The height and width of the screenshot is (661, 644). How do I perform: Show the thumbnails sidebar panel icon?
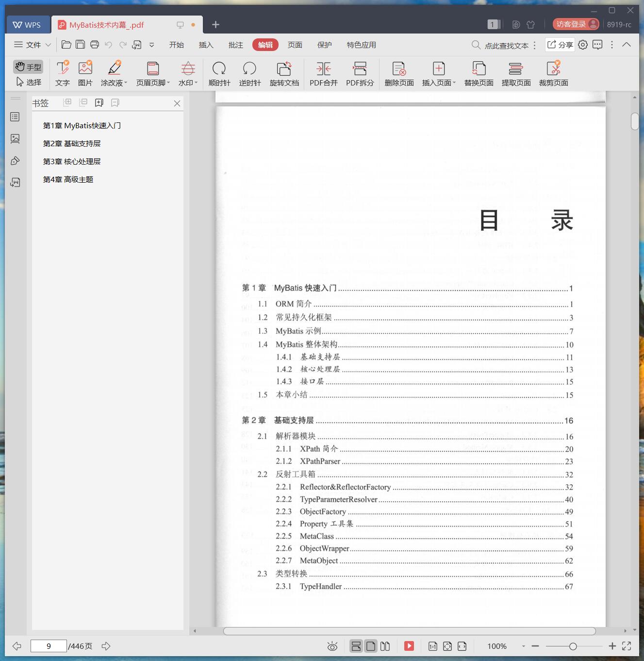15,139
